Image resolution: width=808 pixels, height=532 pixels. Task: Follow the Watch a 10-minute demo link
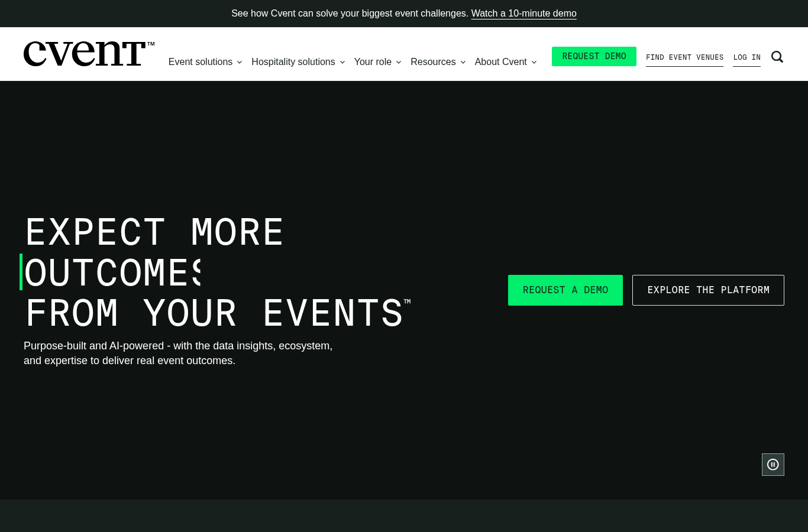(523, 14)
